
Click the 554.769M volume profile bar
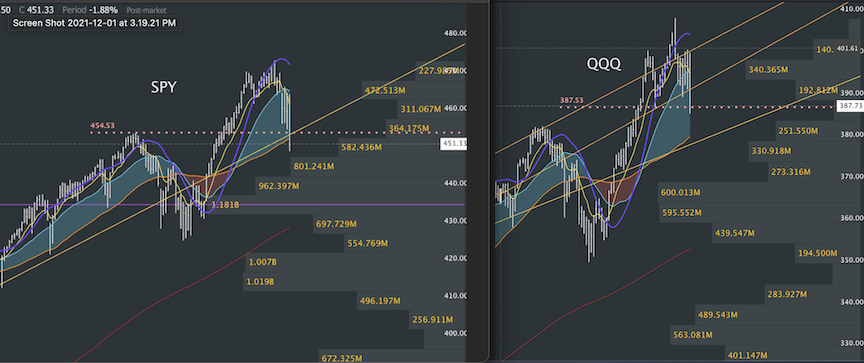(405, 243)
